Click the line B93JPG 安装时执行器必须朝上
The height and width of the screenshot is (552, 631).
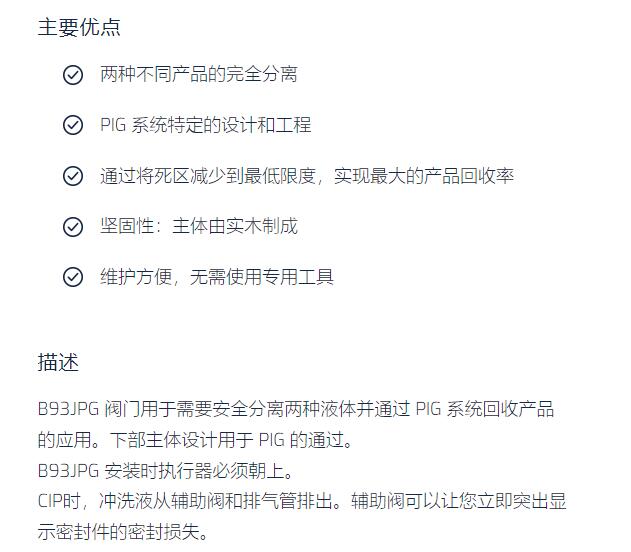(166, 470)
